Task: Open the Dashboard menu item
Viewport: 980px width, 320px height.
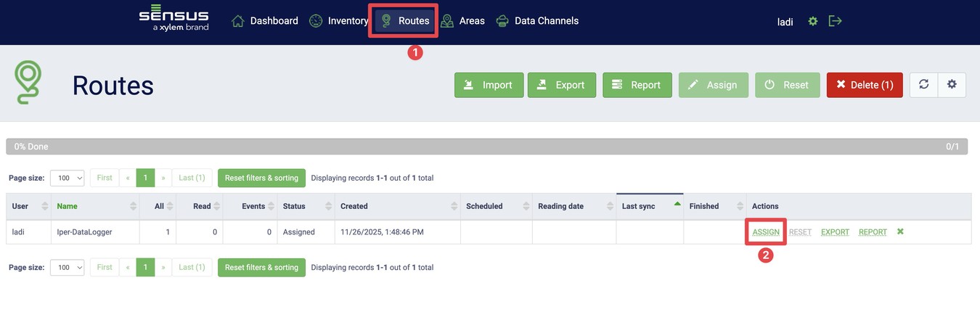Action: [x=265, y=21]
